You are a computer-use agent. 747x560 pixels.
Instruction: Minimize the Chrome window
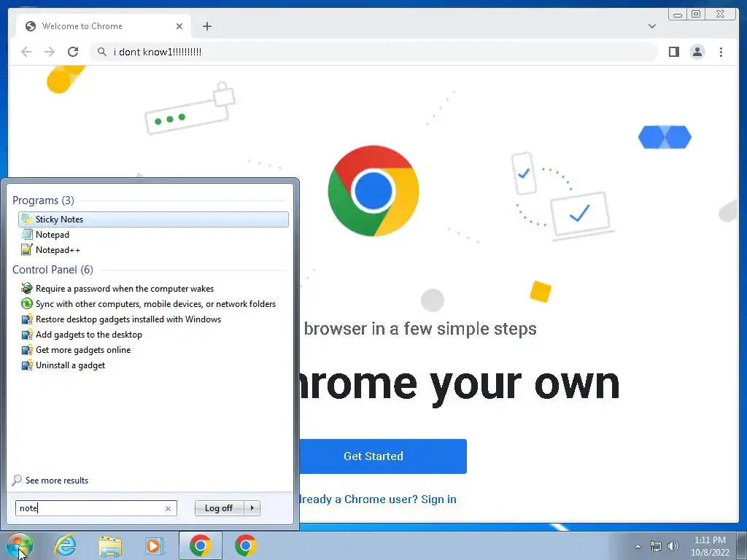[x=678, y=15]
